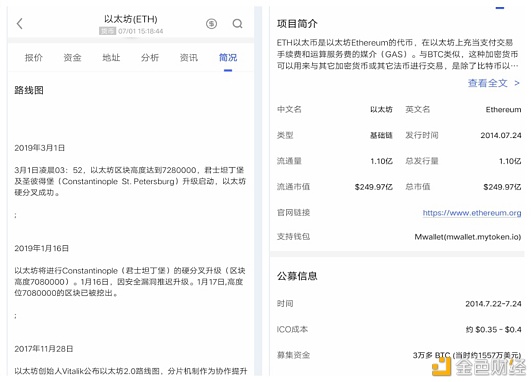Open 查看全文 to read full description
The height and width of the screenshot is (382, 532).
494,83
